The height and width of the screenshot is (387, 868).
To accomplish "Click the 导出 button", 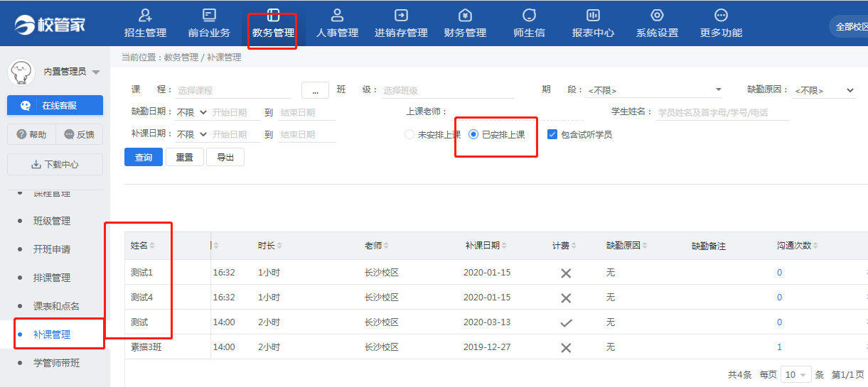I will [225, 157].
